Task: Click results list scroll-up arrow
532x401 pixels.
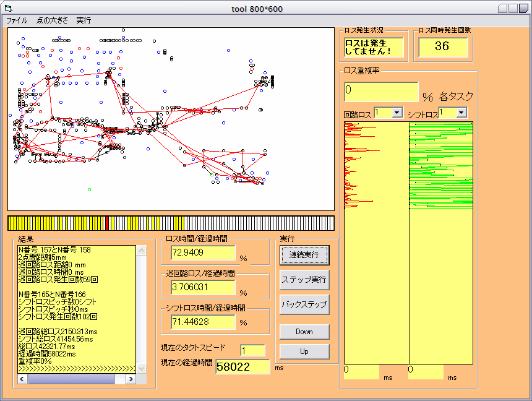Action: [x=142, y=251]
